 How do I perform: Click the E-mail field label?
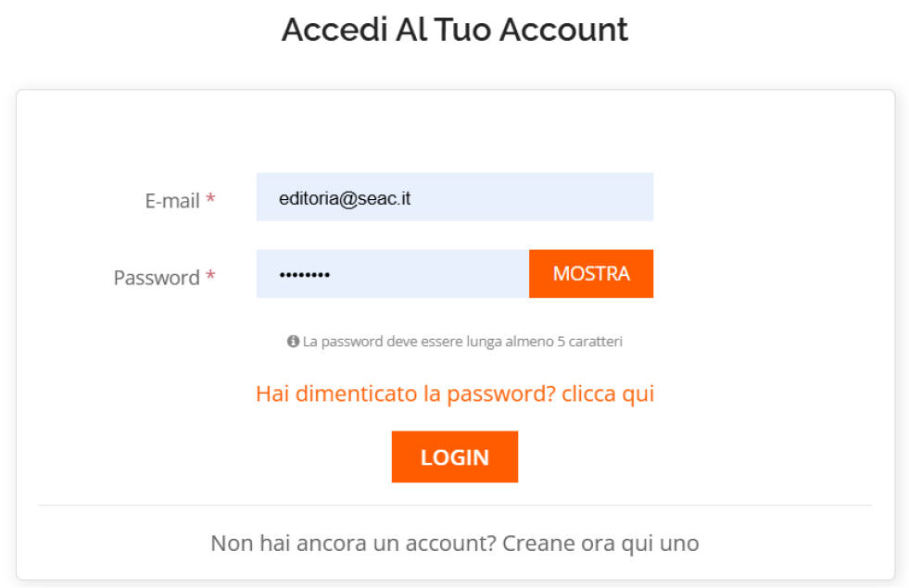[x=172, y=200]
